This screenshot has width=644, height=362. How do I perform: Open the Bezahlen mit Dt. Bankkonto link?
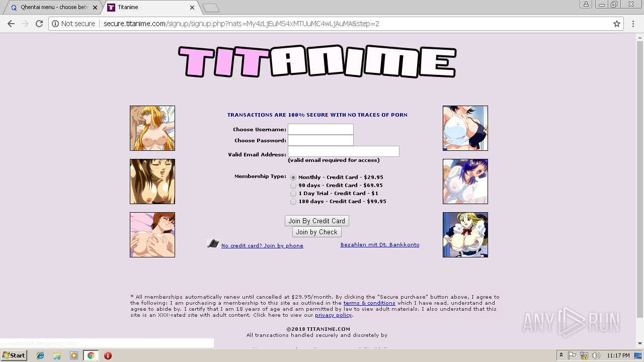pyautogui.click(x=380, y=244)
